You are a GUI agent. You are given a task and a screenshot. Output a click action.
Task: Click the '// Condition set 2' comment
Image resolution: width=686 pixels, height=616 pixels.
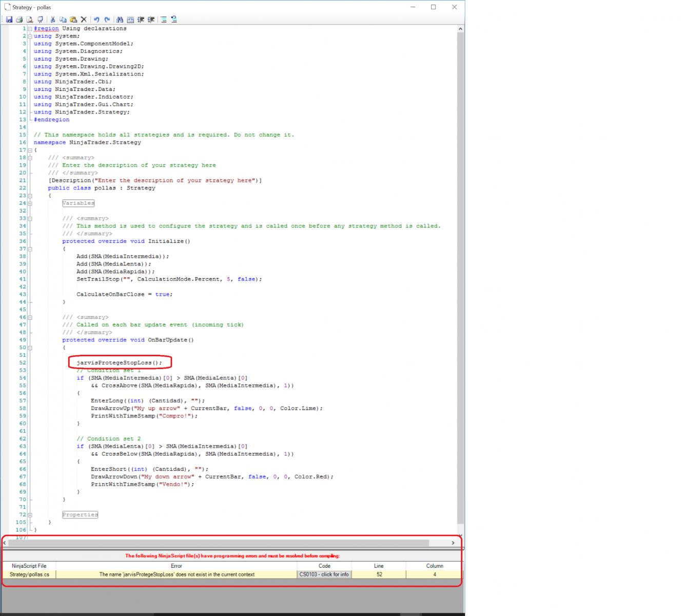tap(108, 439)
